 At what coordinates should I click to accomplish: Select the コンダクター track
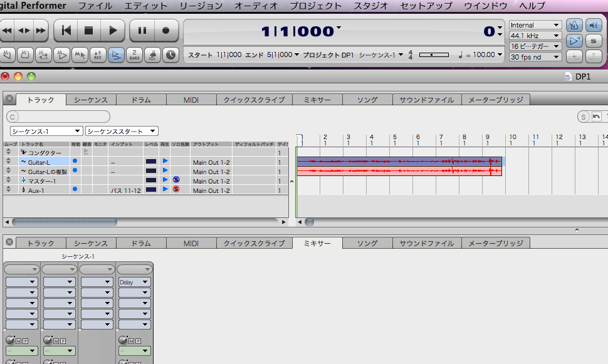coord(45,153)
